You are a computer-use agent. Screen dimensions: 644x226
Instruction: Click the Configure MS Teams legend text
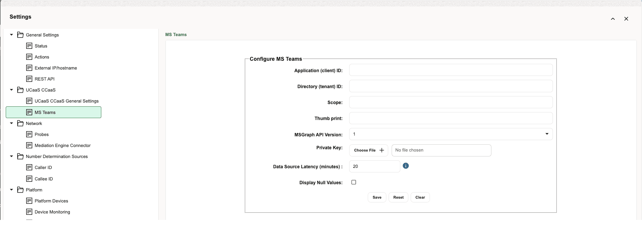(276, 59)
